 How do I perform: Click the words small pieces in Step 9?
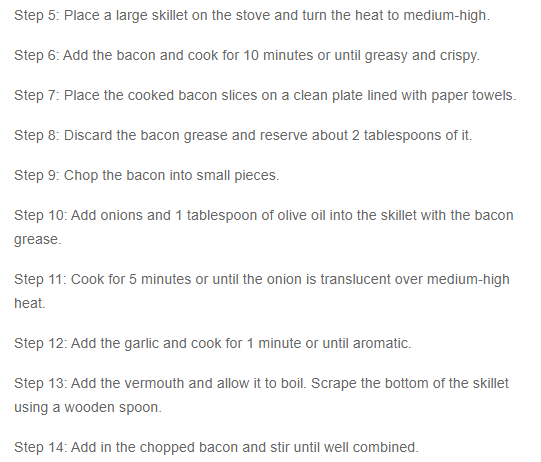pyautogui.click(x=238, y=176)
